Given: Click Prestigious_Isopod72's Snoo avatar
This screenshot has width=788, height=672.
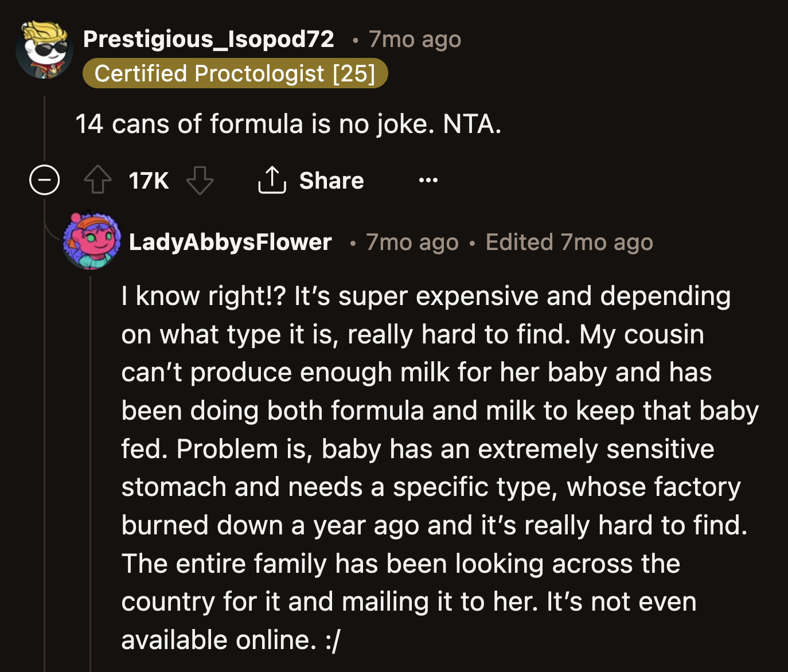Looking at the screenshot, I should tap(45, 49).
